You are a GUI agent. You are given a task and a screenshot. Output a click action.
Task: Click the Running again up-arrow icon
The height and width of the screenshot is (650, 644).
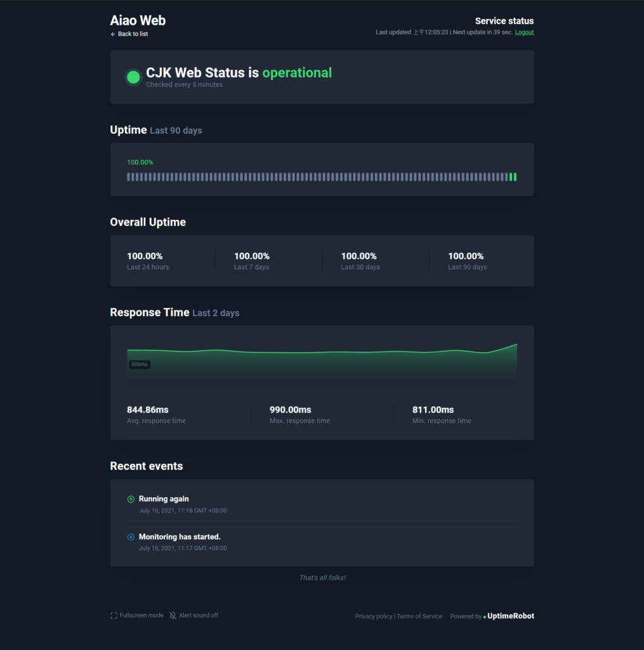(131, 499)
